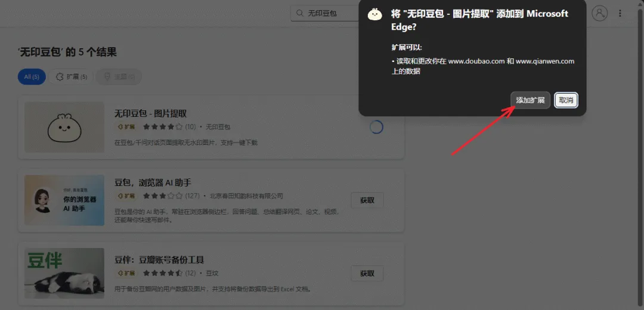Open the 无印豆包 bun thumbnail
Viewport: 644px width, 310px height.
tap(64, 128)
